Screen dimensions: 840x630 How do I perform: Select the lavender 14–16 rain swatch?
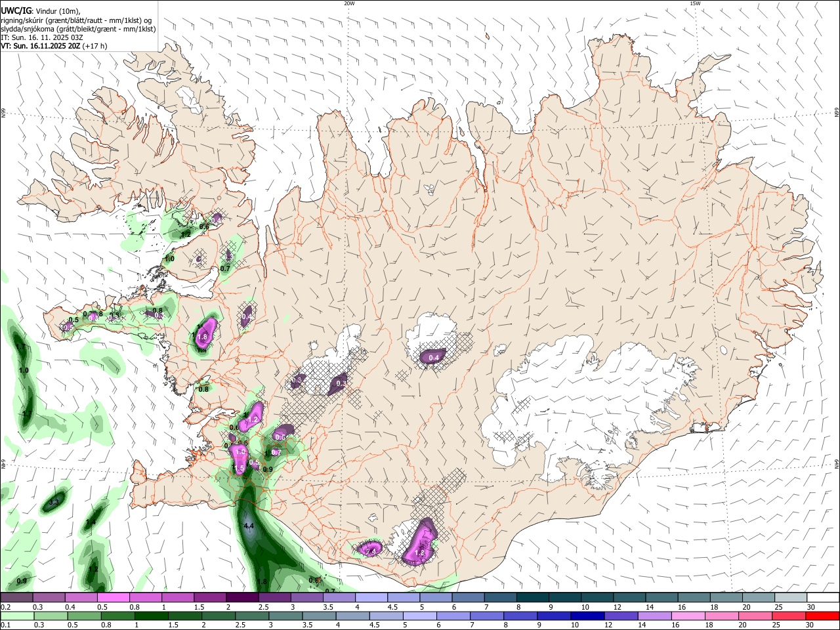pos(654,616)
